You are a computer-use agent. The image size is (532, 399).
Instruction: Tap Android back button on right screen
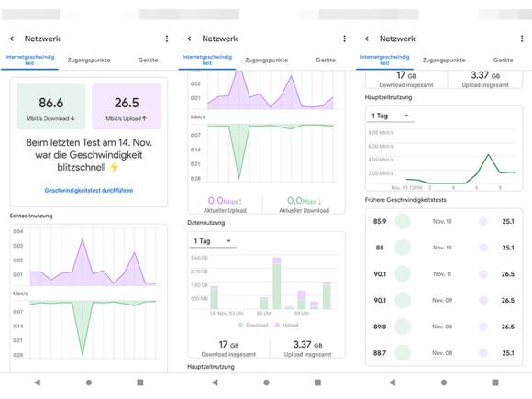393,382
